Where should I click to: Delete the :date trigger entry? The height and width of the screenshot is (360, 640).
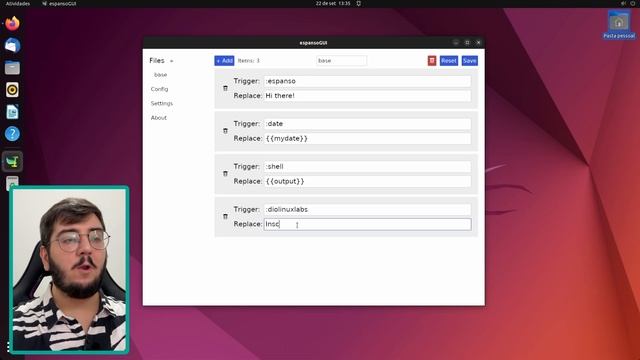point(225,131)
